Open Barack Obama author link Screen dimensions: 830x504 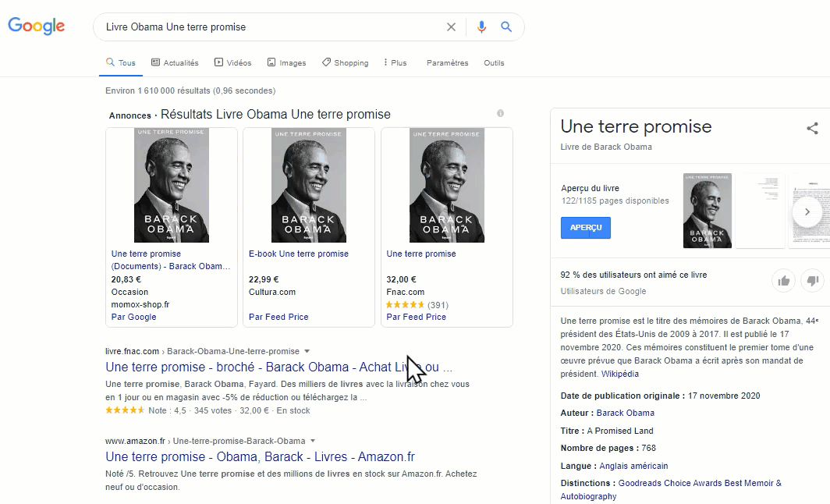[x=625, y=413]
